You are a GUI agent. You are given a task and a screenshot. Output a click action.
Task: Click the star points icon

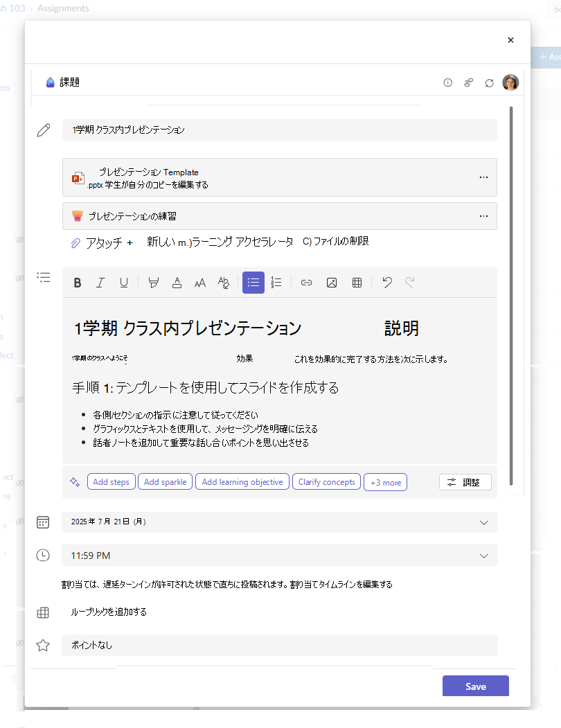coord(43,646)
